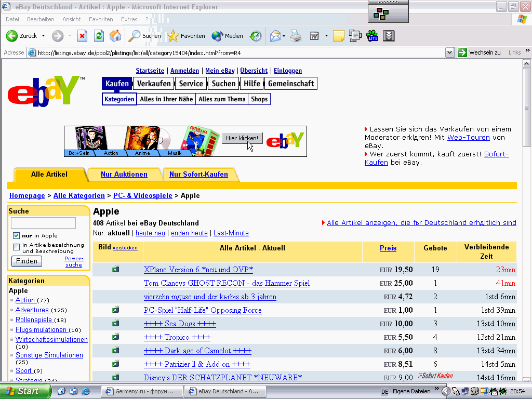The image size is (532, 399).
Task: Click the eBay search text field
Action: tap(44, 223)
